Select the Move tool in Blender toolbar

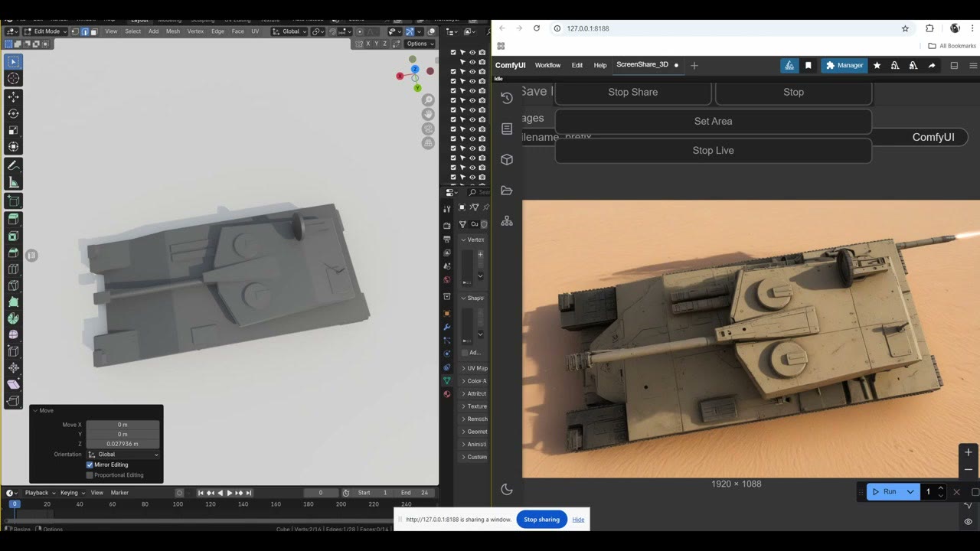pos(13,97)
